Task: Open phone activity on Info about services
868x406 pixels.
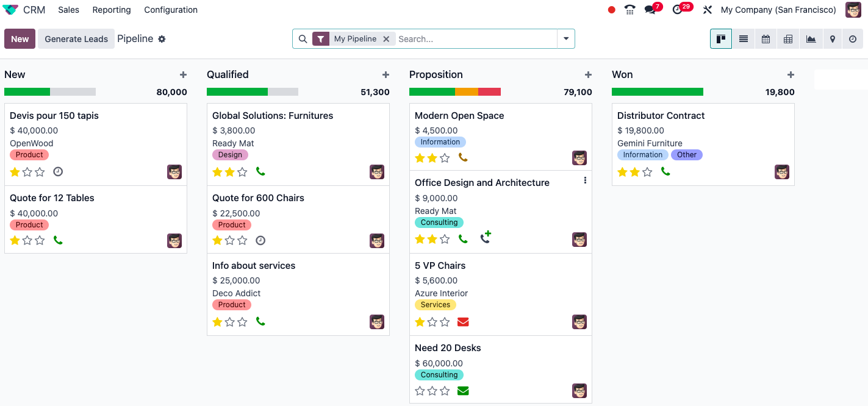Action: (260, 321)
